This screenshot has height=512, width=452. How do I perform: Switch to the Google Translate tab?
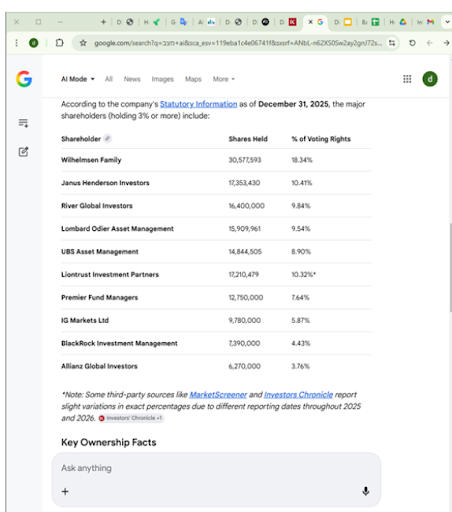183,22
